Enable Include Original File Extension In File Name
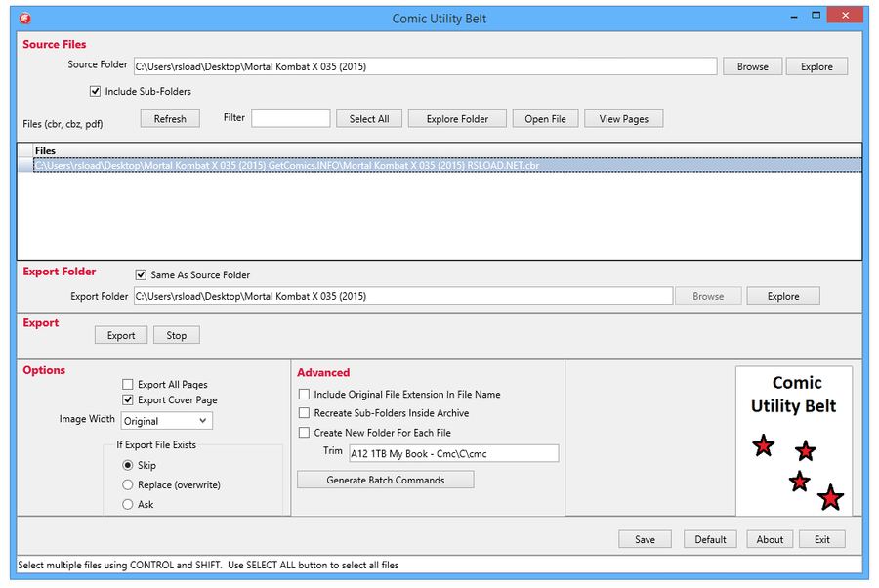879x588 pixels. (304, 395)
